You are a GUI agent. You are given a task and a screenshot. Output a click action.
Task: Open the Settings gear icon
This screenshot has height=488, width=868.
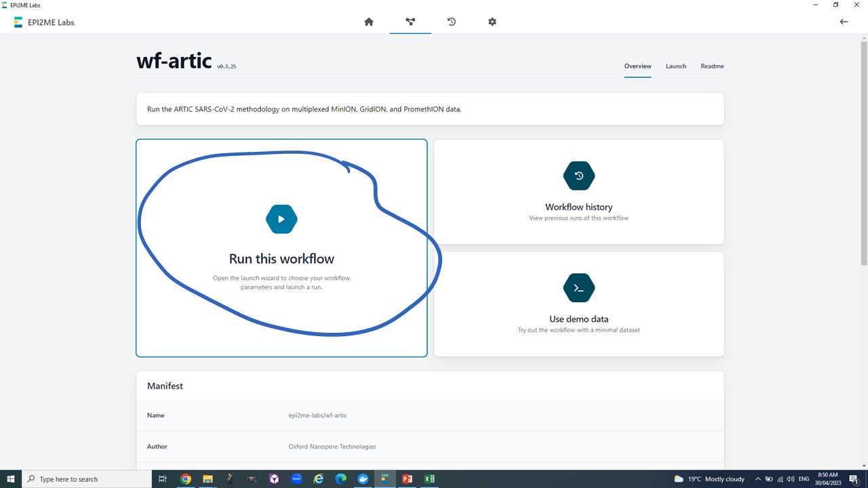[x=492, y=22]
